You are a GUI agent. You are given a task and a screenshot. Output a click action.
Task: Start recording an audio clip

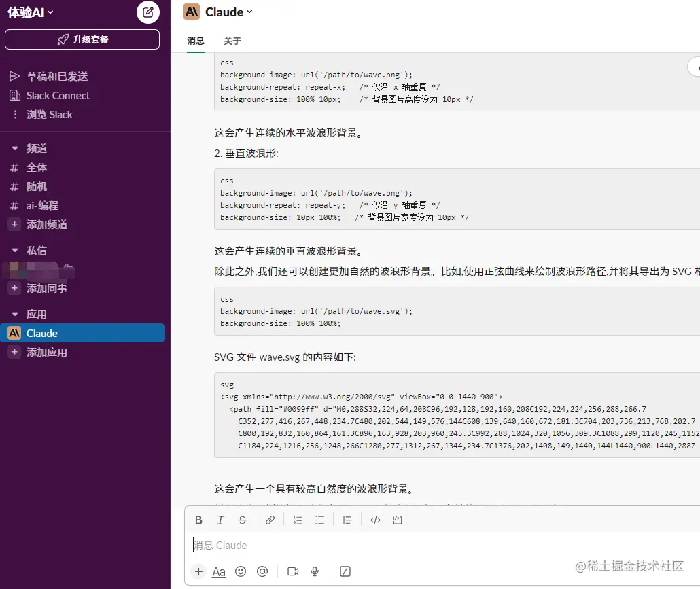[x=314, y=571]
